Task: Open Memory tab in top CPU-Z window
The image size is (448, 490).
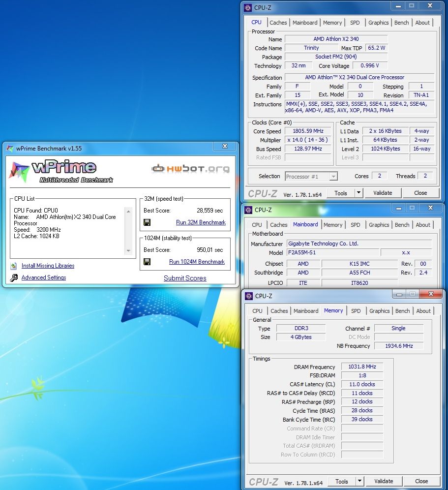Action: coord(332,23)
